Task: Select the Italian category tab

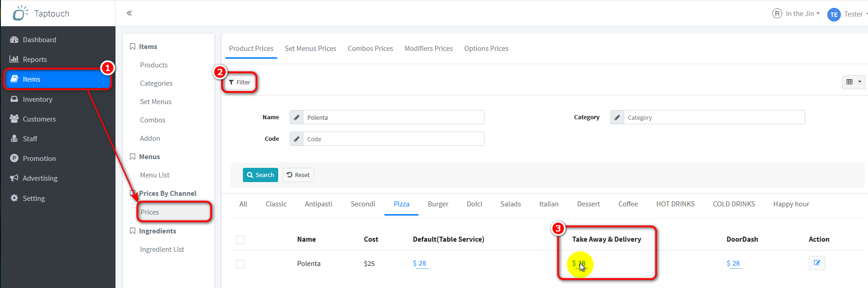Action: click(x=549, y=204)
